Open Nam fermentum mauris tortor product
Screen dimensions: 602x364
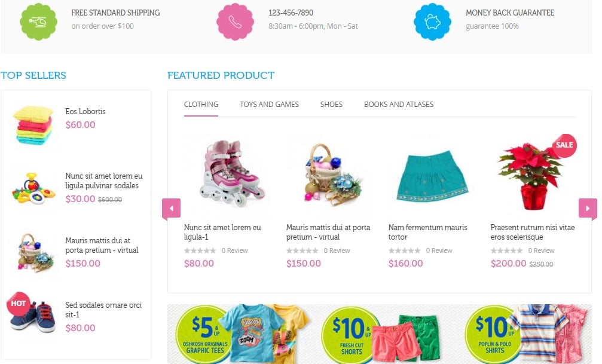tap(427, 233)
